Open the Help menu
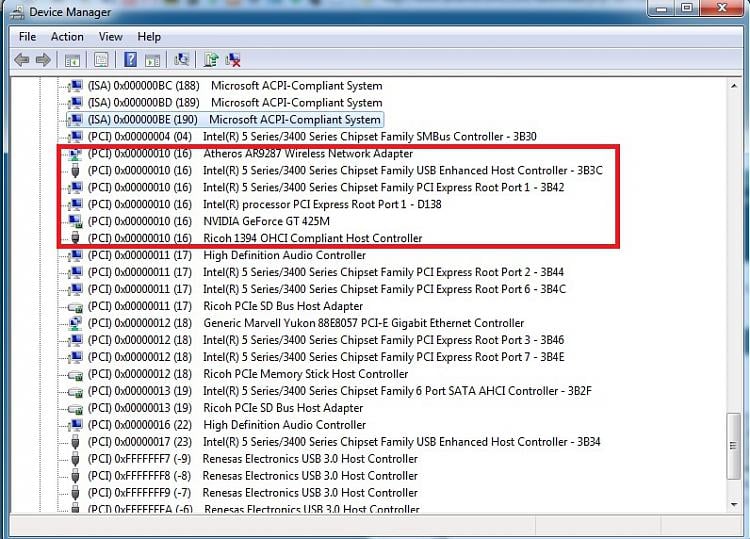The image size is (750, 539). [x=149, y=37]
